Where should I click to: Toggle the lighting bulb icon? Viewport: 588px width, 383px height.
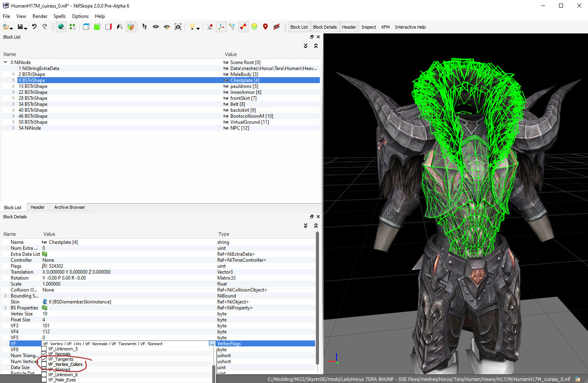click(x=192, y=27)
